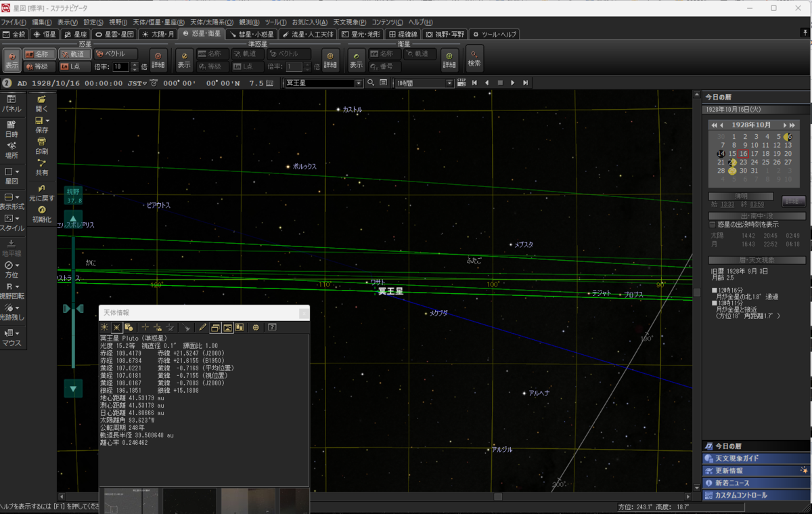
Task: Click the target icon in 天体情報 toolbar
Action: [256, 327]
